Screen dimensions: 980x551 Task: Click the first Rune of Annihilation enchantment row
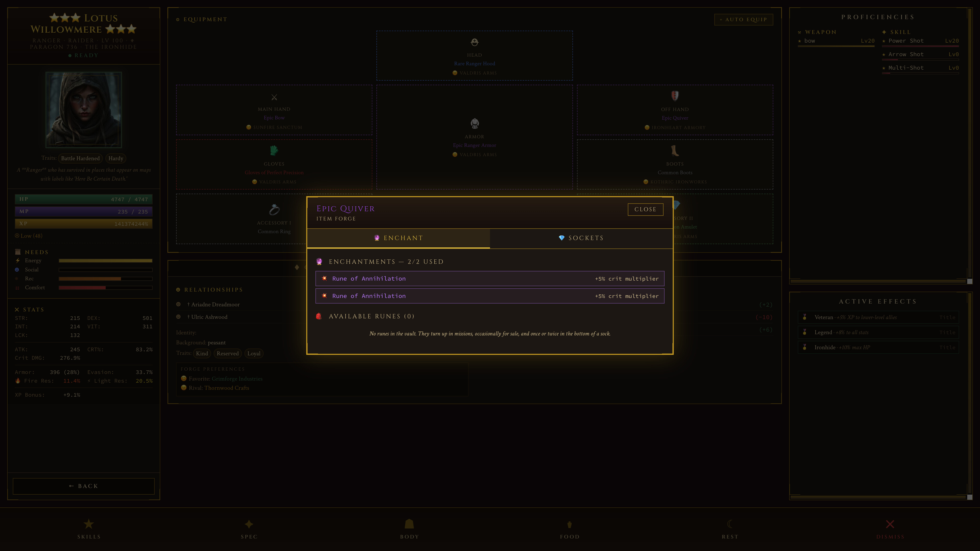click(x=490, y=278)
